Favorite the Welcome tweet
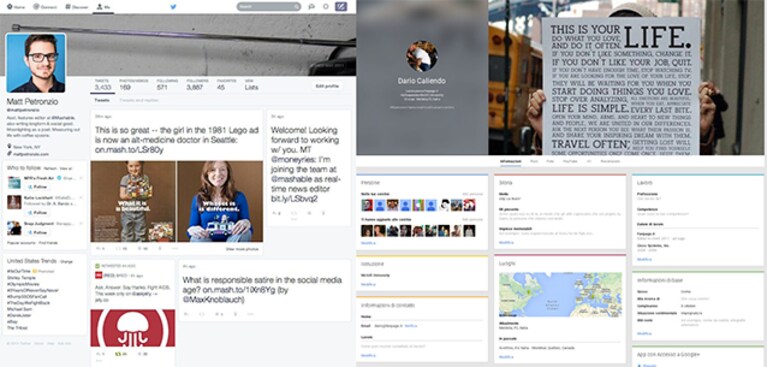 pos(309,213)
